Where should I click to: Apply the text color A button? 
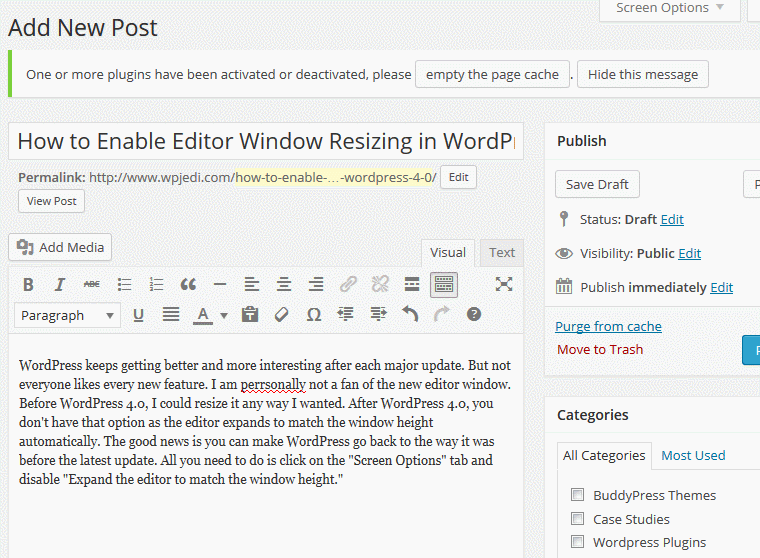[203, 315]
